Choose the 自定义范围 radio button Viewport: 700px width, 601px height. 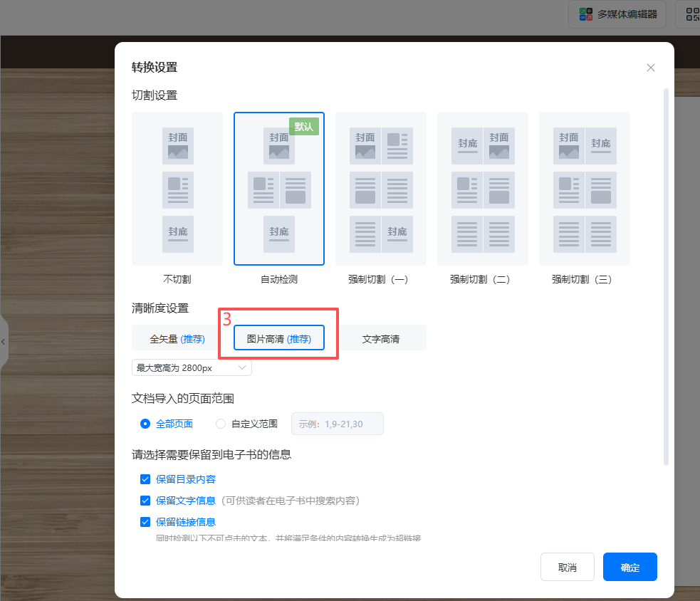click(220, 424)
